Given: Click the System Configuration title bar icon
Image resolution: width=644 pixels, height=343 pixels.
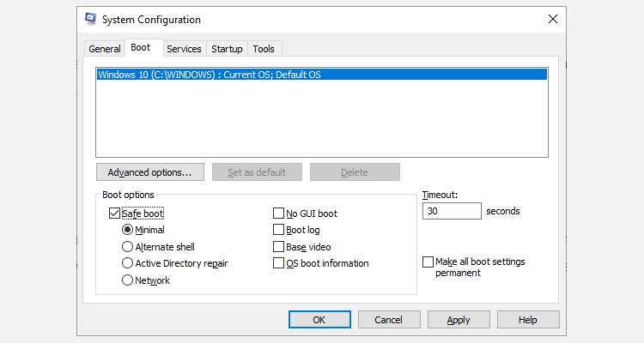Looking at the screenshot, I should (91, 18).
